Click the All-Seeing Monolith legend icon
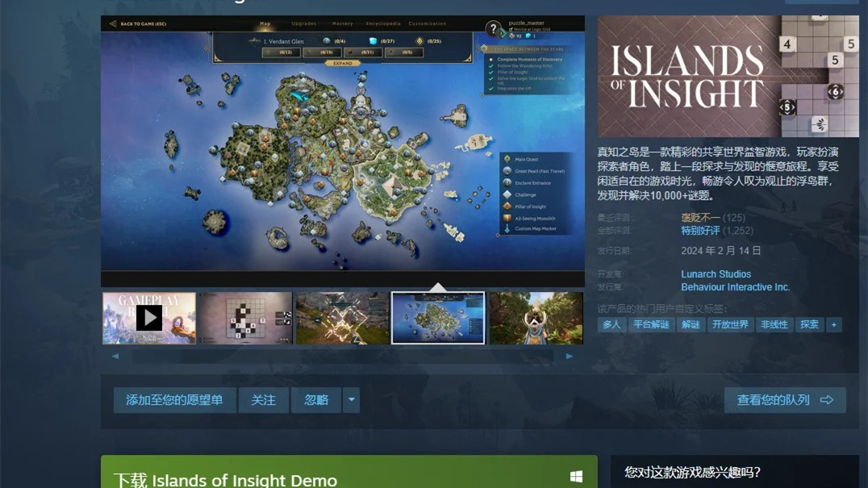This screenshot has height=488, width=868. (x=507, y=218)
